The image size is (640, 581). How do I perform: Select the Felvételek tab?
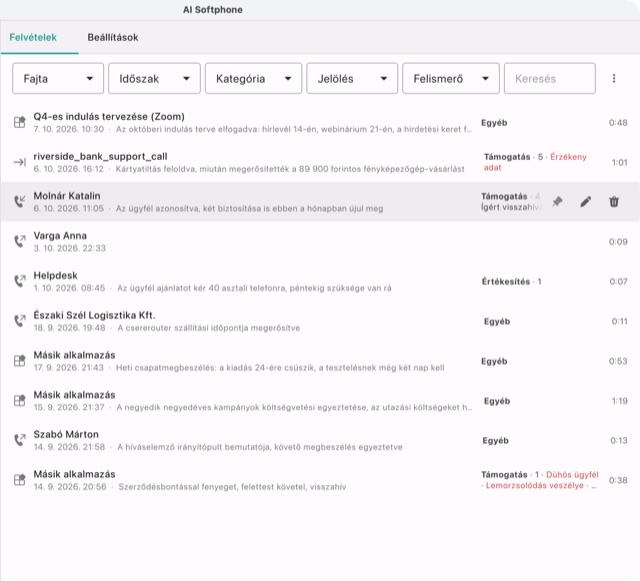coord(33,38)
